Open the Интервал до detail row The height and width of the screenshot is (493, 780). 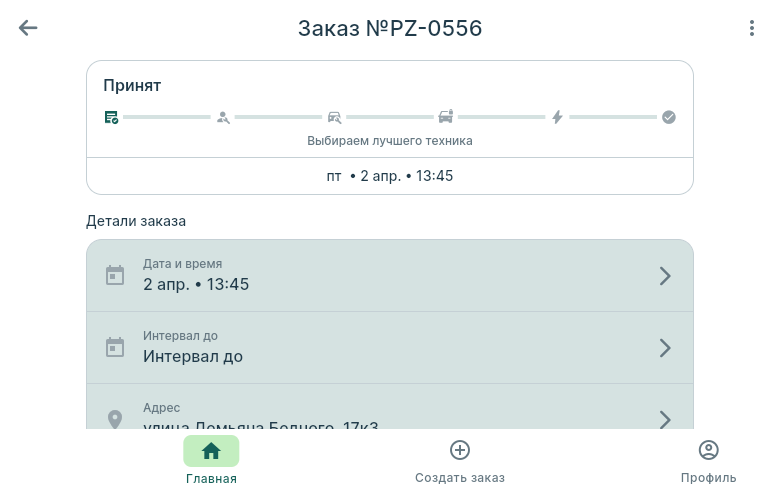[x=390, y=348]
